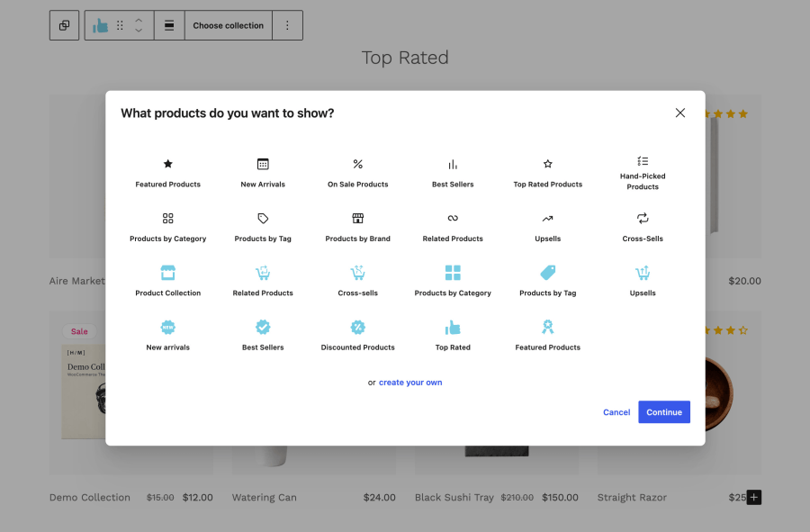This screenshot has width=810, height=532.
Task: Select blue Best Sellers checkmark badge
Action: tap(263, 327)
